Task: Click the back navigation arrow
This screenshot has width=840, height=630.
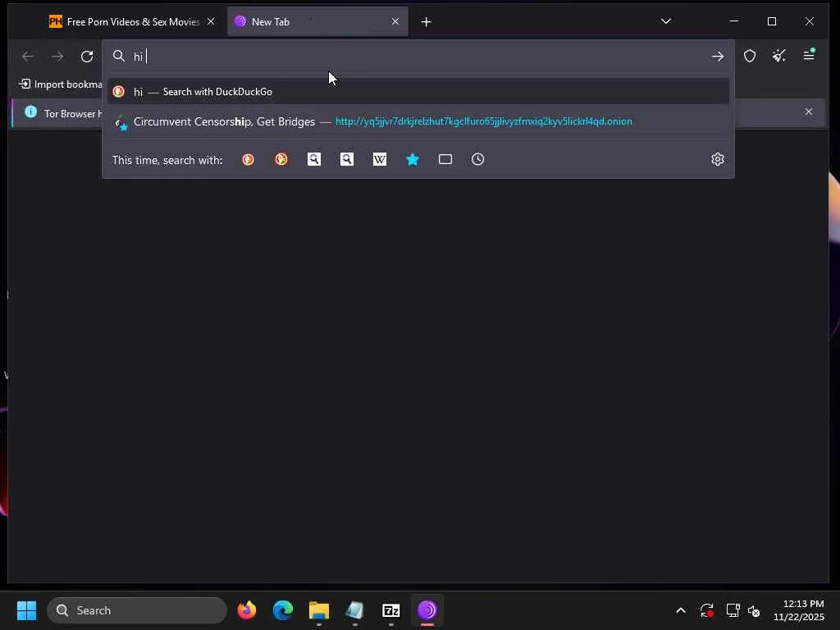Action: [x=28, y=57]
